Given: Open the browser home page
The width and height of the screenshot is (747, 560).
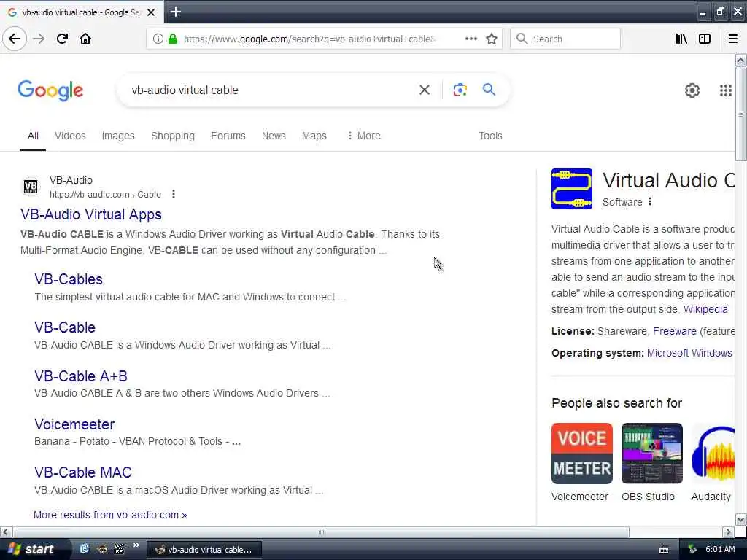Looking at the screenshot, I should coord(85,39).
